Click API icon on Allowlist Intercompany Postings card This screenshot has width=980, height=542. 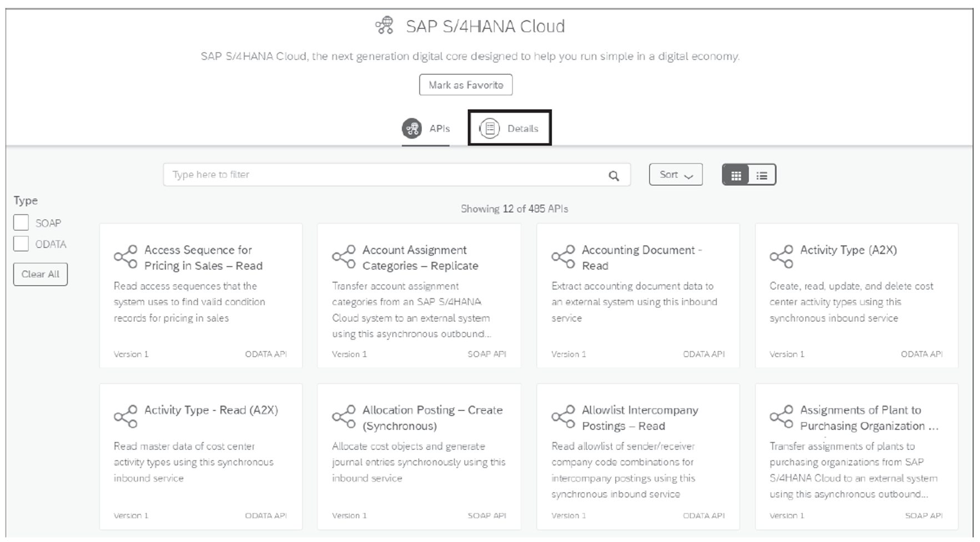coord(563,416)
